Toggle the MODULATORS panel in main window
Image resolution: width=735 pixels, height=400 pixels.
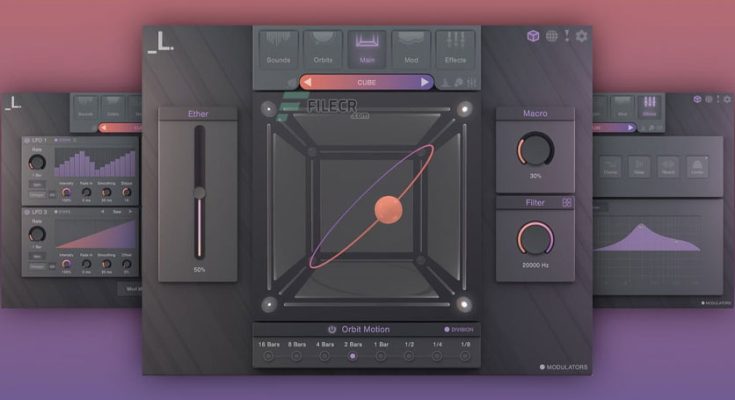pos(543,367)
